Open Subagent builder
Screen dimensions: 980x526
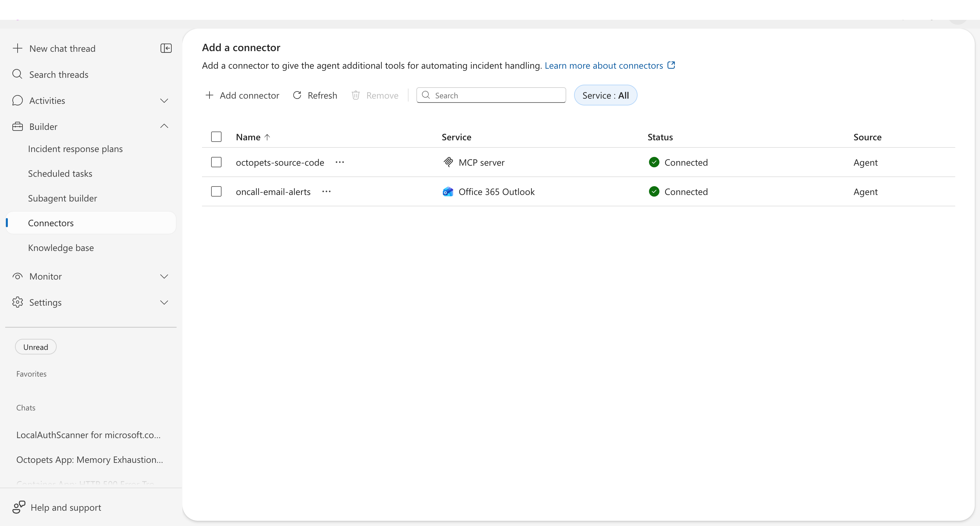63,198
